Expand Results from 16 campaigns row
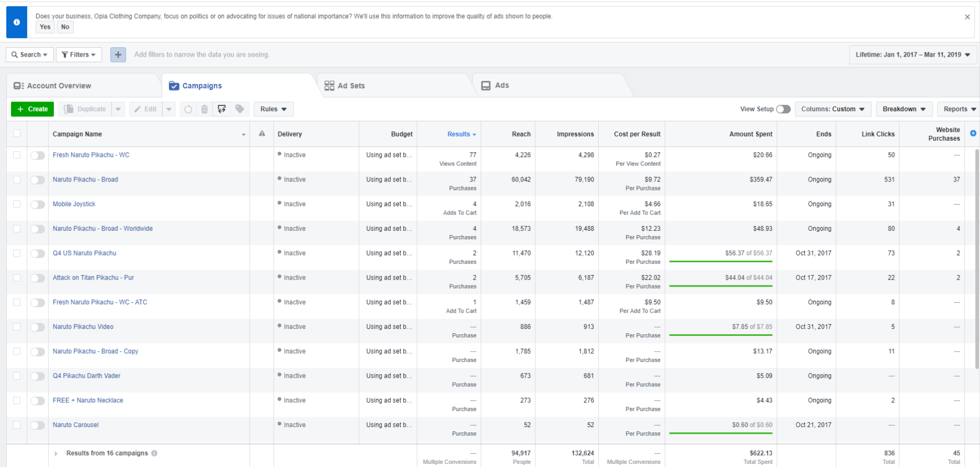 coord(56,453)
